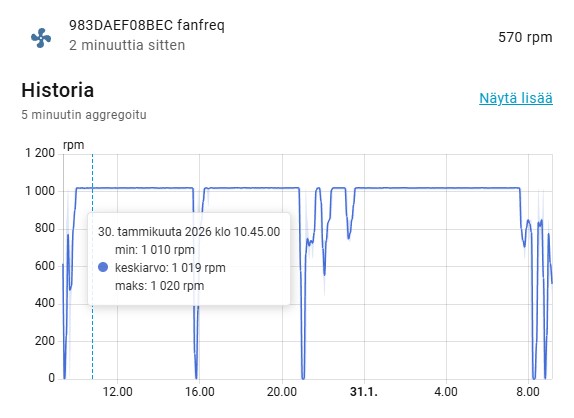
Task: Click the blue keskiarvo dot in tooltip
Action: pyautogui.click(x=103, y=267)
